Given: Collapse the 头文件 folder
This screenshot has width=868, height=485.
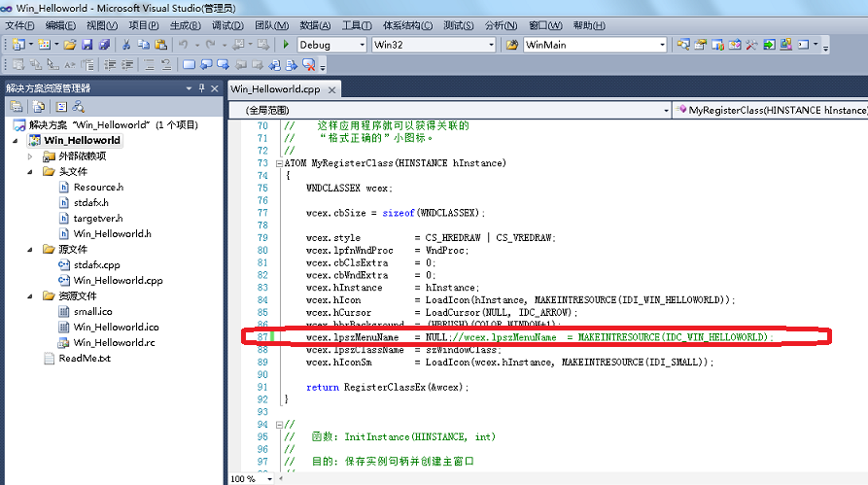Looking at the screenshot, I should [30, 172].
